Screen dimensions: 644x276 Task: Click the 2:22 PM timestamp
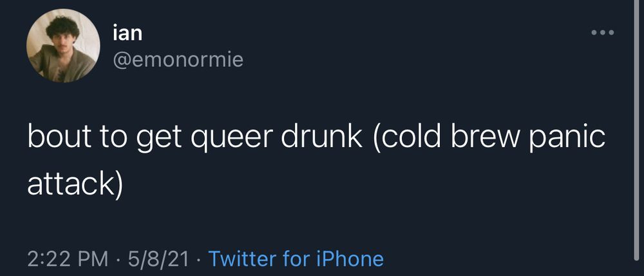click(x=68, y=259)
